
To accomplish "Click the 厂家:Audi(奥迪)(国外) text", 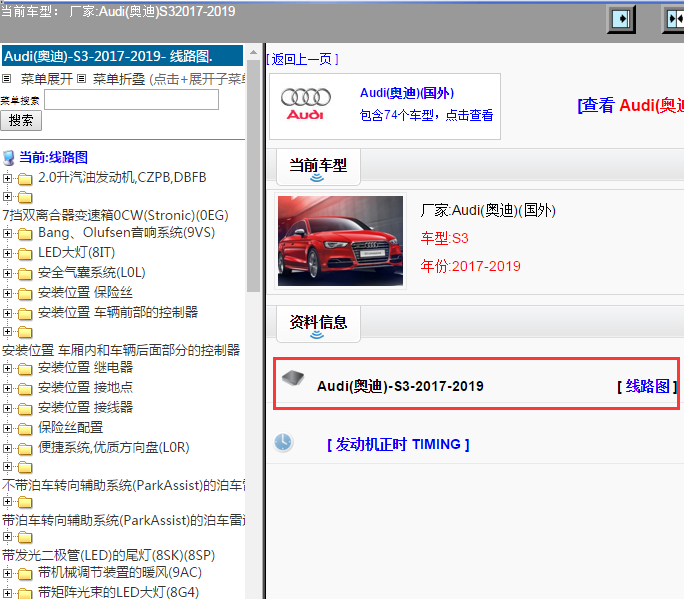I will point(488,210).
